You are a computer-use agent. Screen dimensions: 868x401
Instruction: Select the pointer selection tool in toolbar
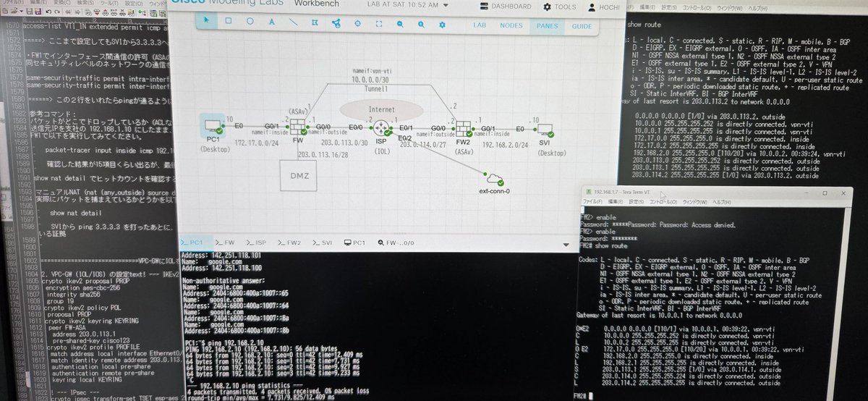point(206,21)
